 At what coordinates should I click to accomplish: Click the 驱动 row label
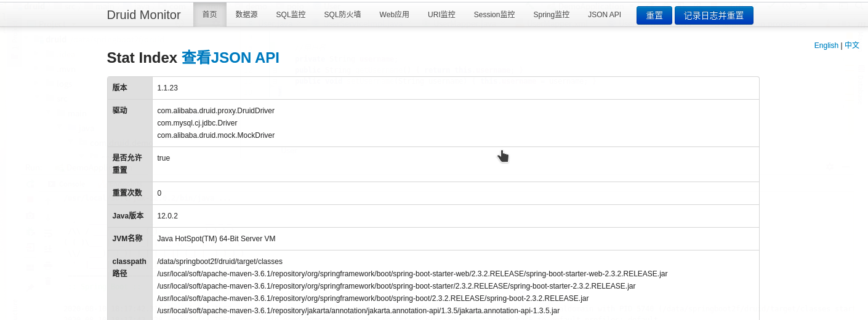tap(119, 111)
